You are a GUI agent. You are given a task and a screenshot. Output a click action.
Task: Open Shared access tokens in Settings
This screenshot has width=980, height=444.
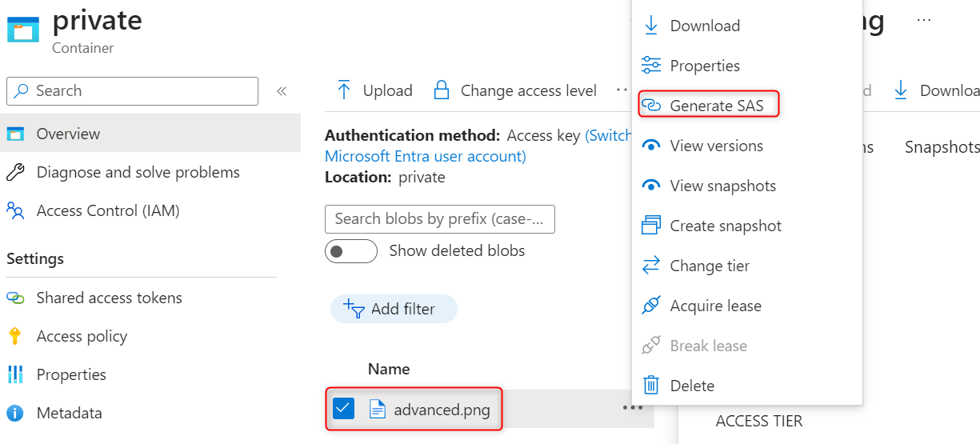coord(109,298)
